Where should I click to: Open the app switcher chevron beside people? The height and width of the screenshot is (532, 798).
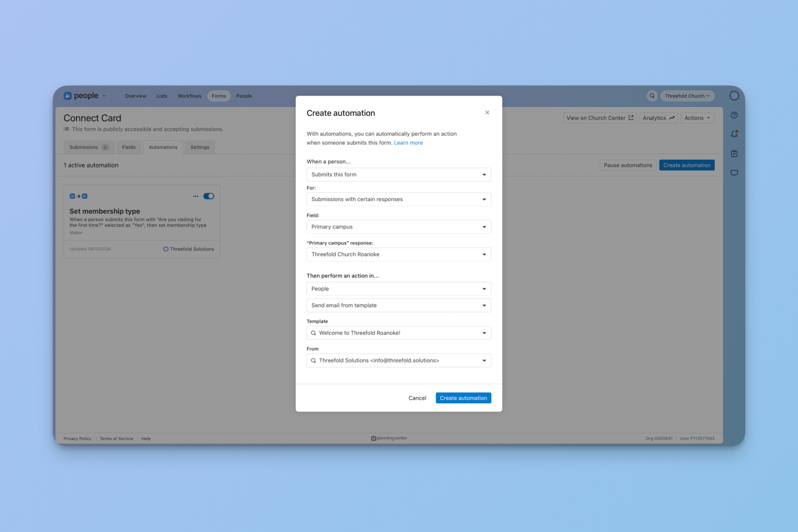[104, 96]
